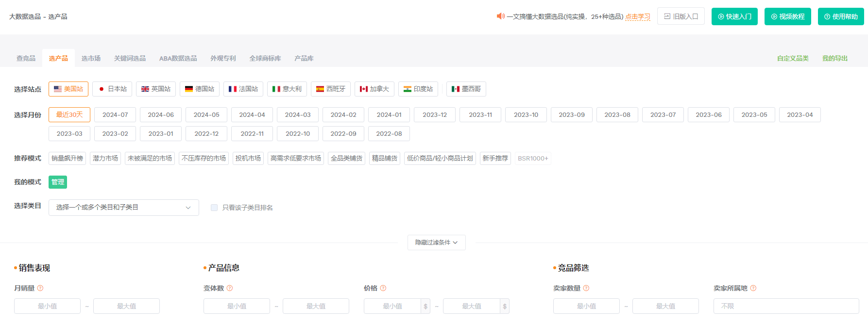Click the 视频教程 button

pyautogui.click(x=788, y=16)
